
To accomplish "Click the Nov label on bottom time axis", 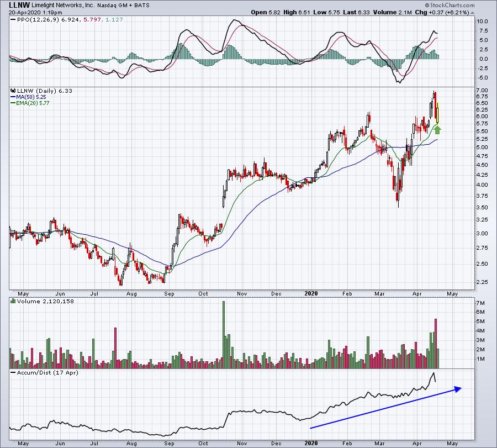I will pyautogui.click(x=242, y=443).
